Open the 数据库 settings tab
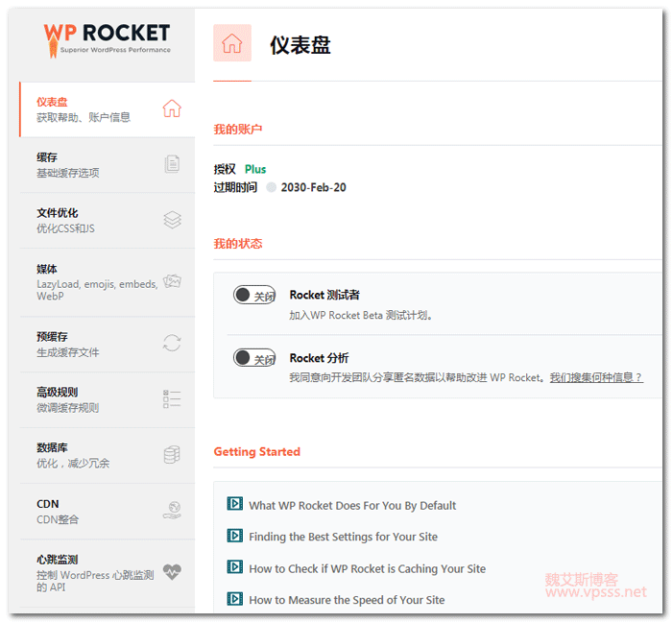 (108, 456)
